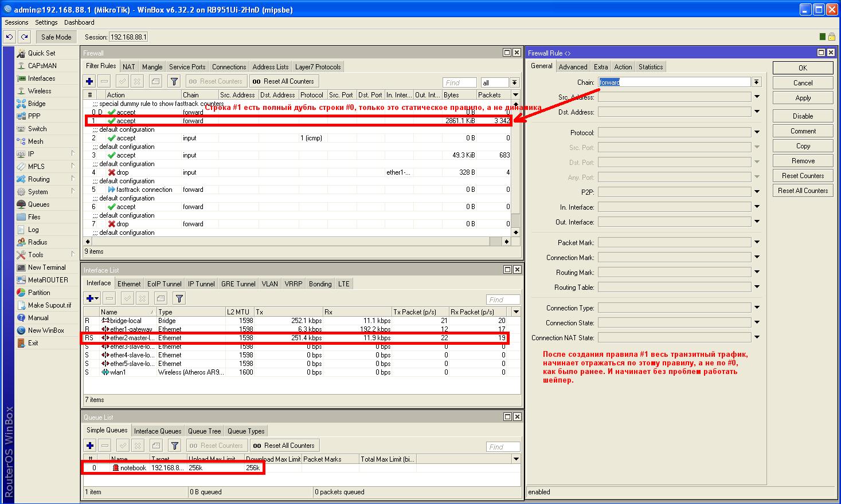Expand the MPLS submenu in the sidebar

point(73,166)
